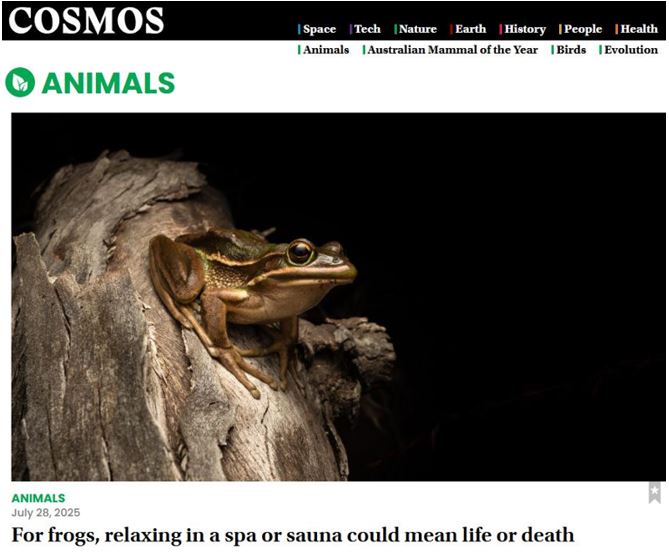
Task: Go to the Nature section
Action: [x=416, y=29]
